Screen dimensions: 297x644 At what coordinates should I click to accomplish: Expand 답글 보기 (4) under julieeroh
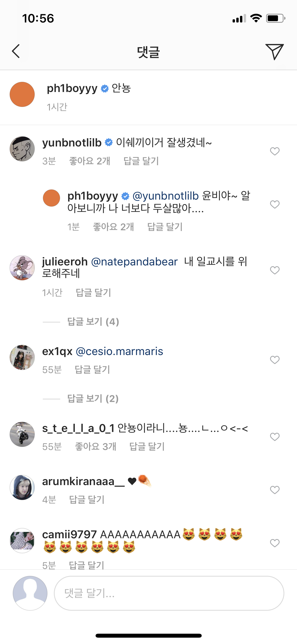click(93, 322)
